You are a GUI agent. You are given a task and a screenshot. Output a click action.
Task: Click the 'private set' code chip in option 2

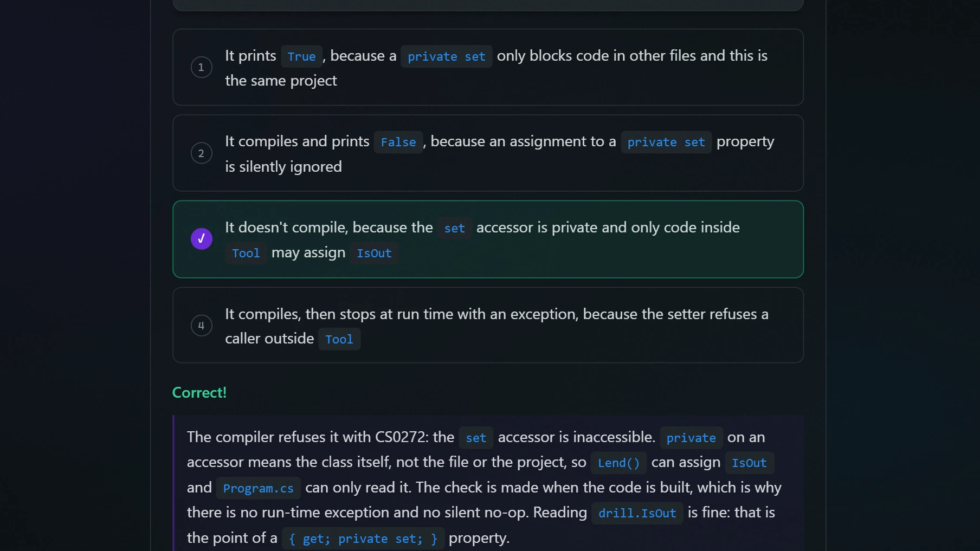point(666,142)
